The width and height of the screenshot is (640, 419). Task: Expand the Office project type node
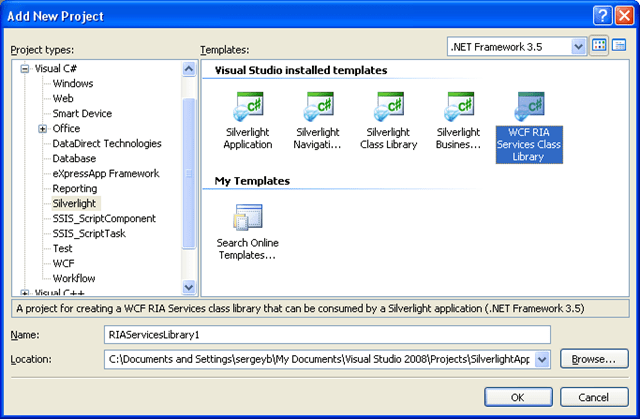[42, 129]
